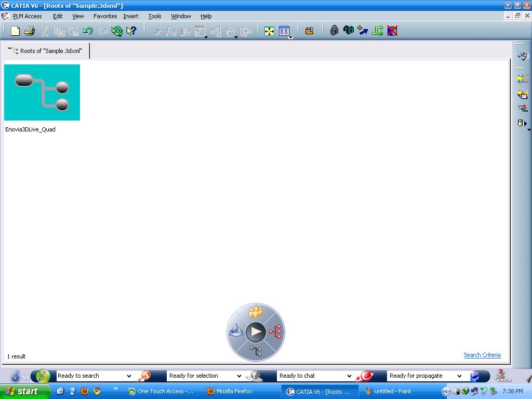Screen dimensions: 532x399
Task: Click the orange search magnifier icon
Action: click(144, 376)
